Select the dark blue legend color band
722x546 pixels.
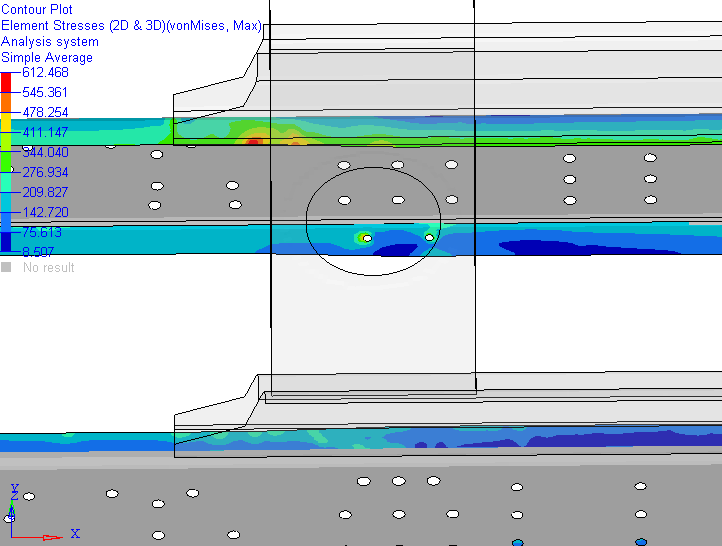6,242
